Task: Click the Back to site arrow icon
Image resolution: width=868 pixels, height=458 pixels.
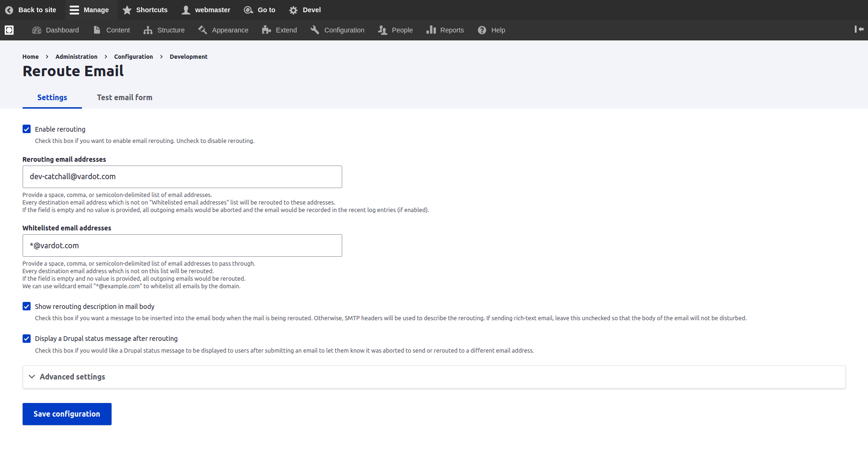Action: click(x=9, y=10)
